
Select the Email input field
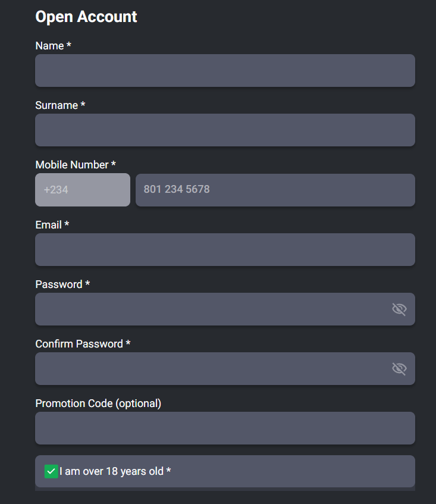click(225, 249)
